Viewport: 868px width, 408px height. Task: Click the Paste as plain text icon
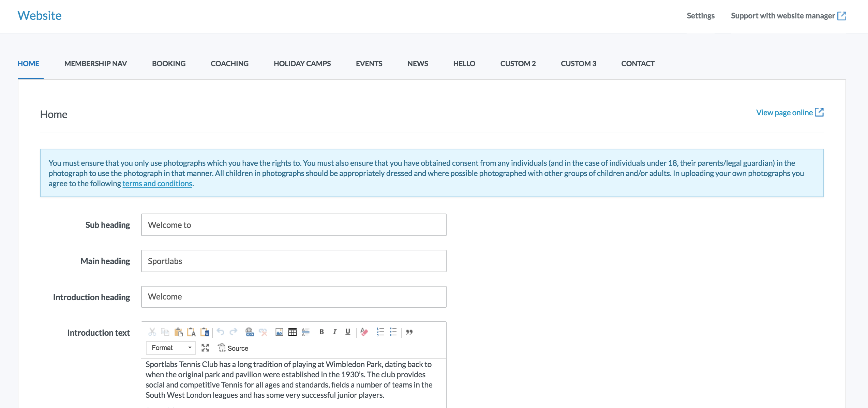coord(191,332)
